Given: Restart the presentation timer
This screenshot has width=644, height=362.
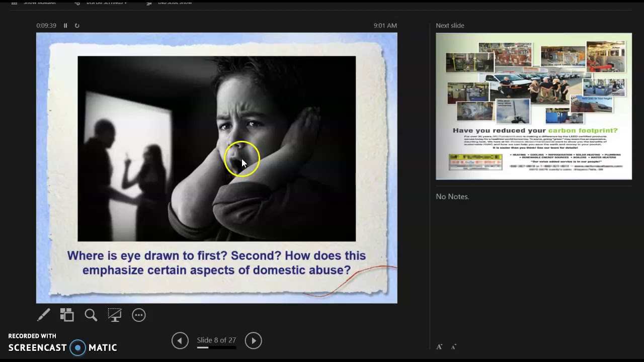Looking at the screenshot, I should 77,26.
